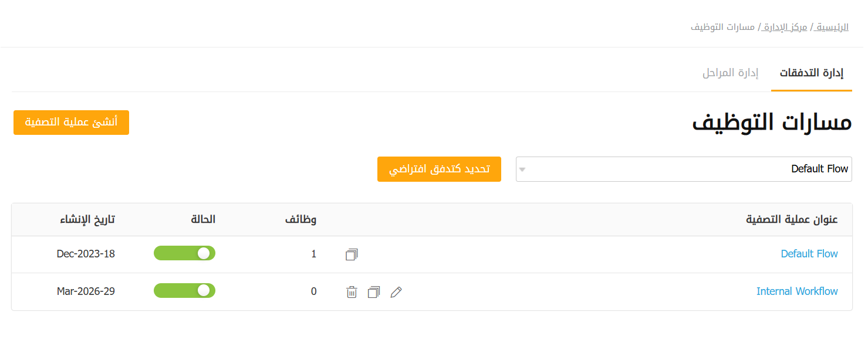Click the أنشئ عملية التصفية button
Viewport: 868px width, 343px height.
click(x=71, y=123)
